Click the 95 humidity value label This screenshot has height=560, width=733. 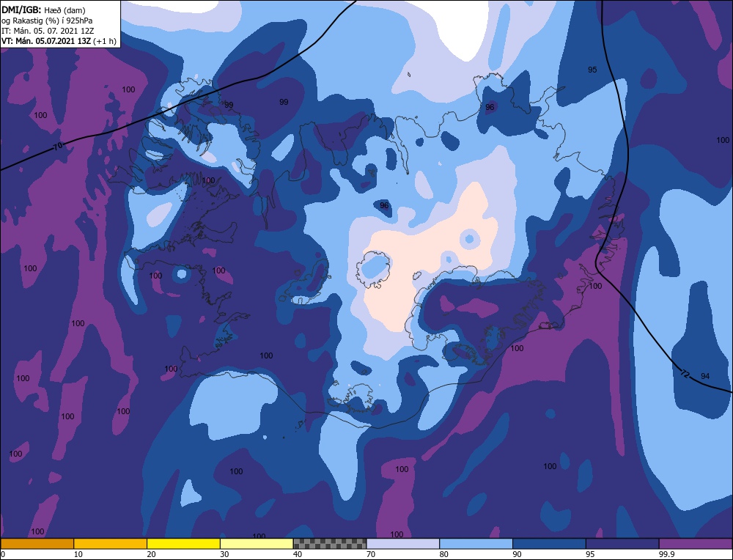(x=592, y=70)
